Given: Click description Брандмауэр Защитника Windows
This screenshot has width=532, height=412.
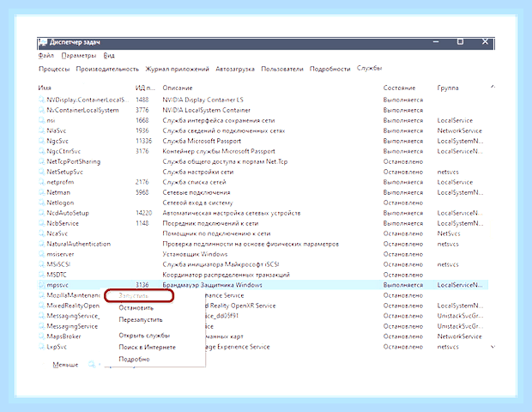Looking at the screenshot, I should pos(212,285).
